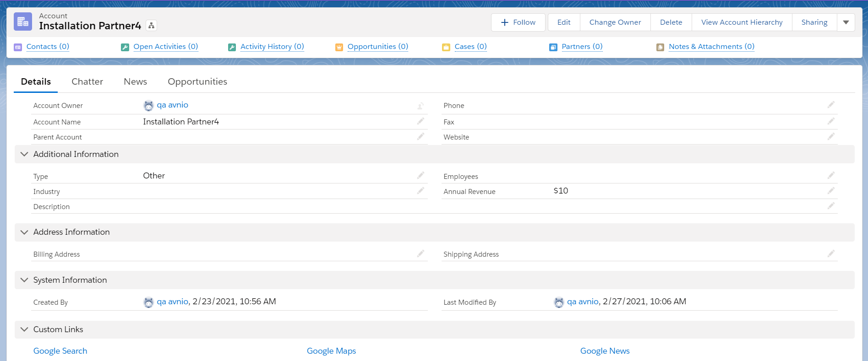Edit the Annual Revenue field via pencil

click(x=831, y=191)
